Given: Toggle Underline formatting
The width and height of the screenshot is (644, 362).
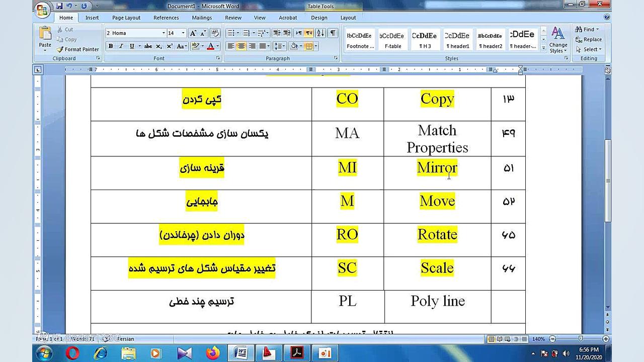Looking at the screenshot, I should 132,46.
